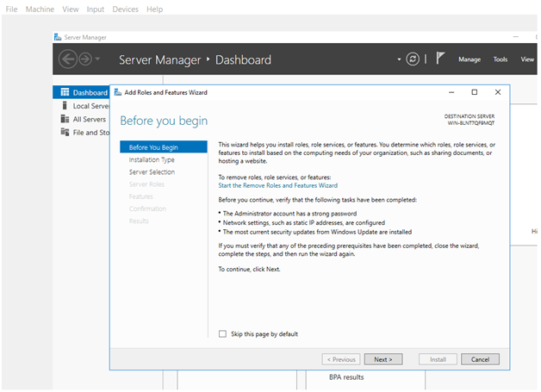Open the navigation history dropdown arrow
The height and width of the screenshot is (392, 541).
point(97,59)
